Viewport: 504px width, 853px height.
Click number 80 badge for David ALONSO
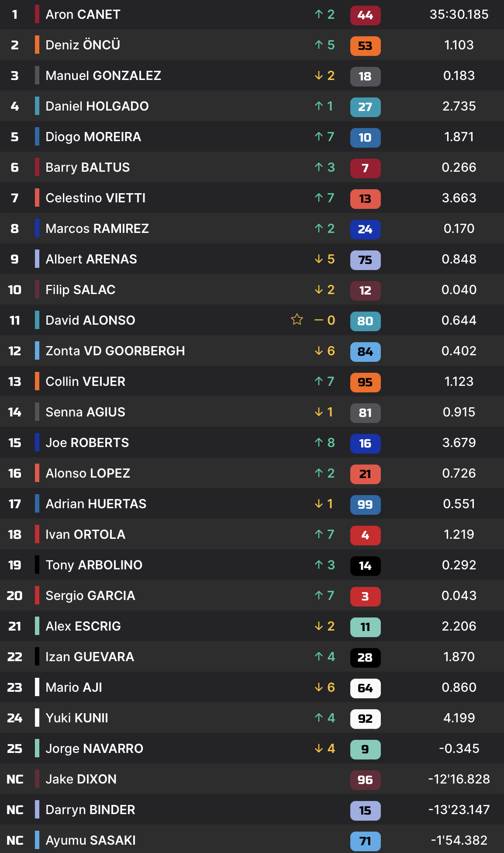[365, 321]
